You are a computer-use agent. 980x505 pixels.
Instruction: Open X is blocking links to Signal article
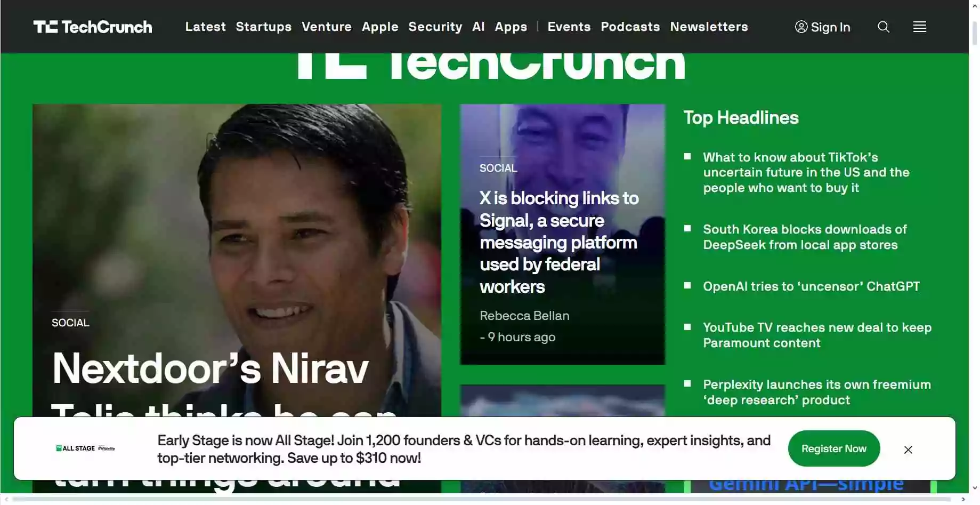559,242
